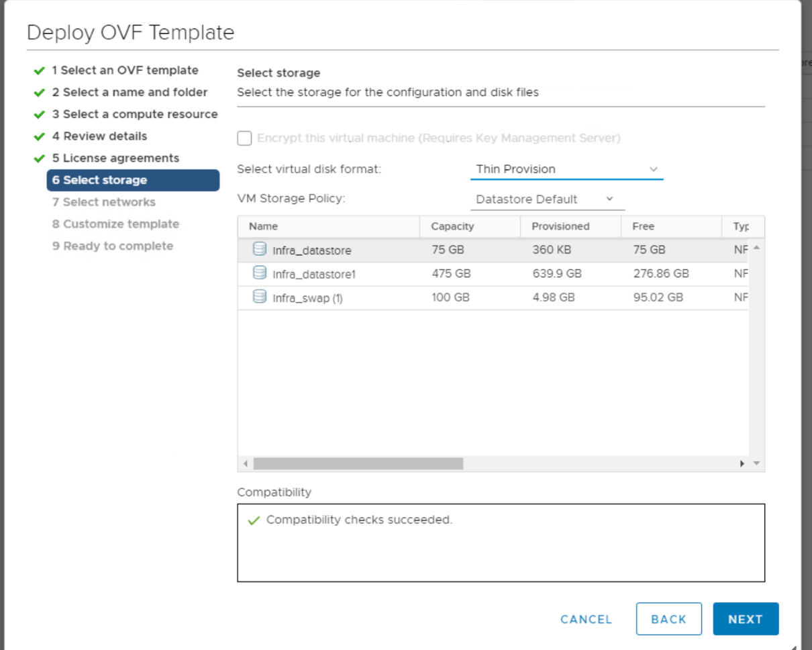Screen dimensions: 812x650
Task: Click the Next button
Action: pyautogui.click(x=745, y=619)
